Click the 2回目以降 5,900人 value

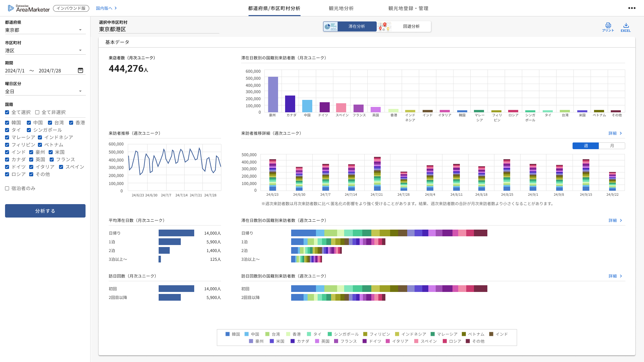(x=214, y=298)
